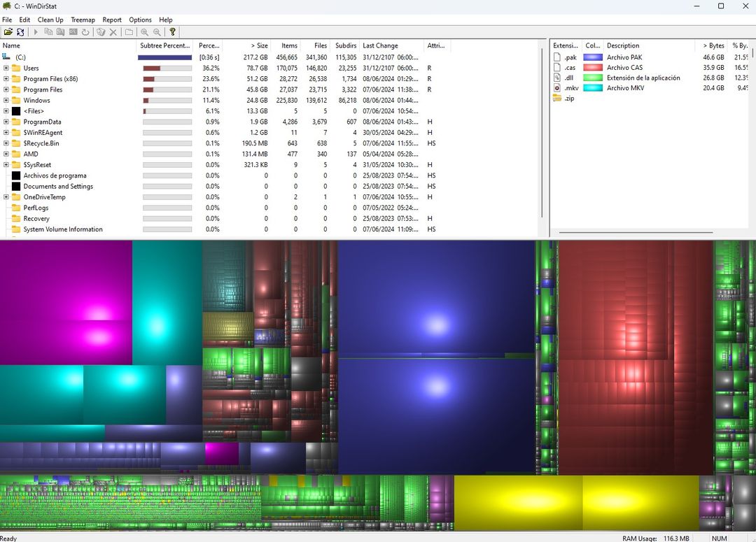Click the Zoom In magnifier icon

click(x=145, y=32)
